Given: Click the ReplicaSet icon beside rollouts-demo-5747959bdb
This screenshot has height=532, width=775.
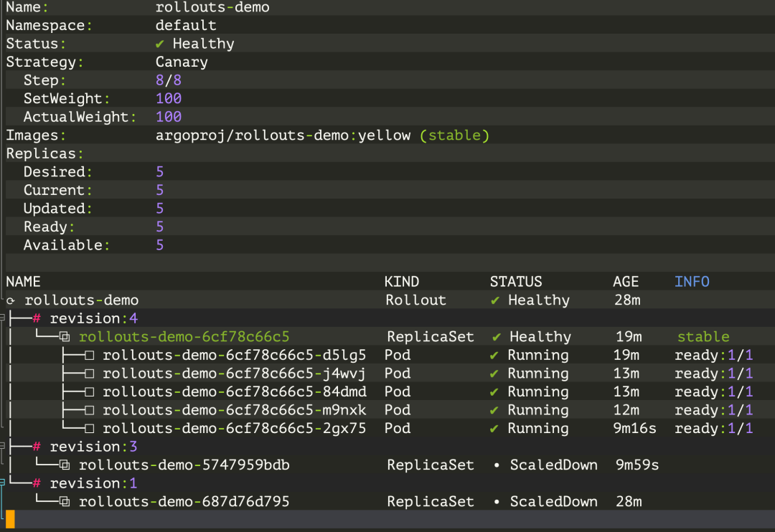Looking at the screenshot, I should coord(65,465).
